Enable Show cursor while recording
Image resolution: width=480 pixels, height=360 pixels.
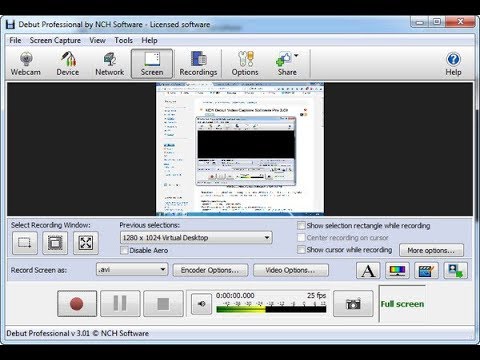click(x=301, y=250)
